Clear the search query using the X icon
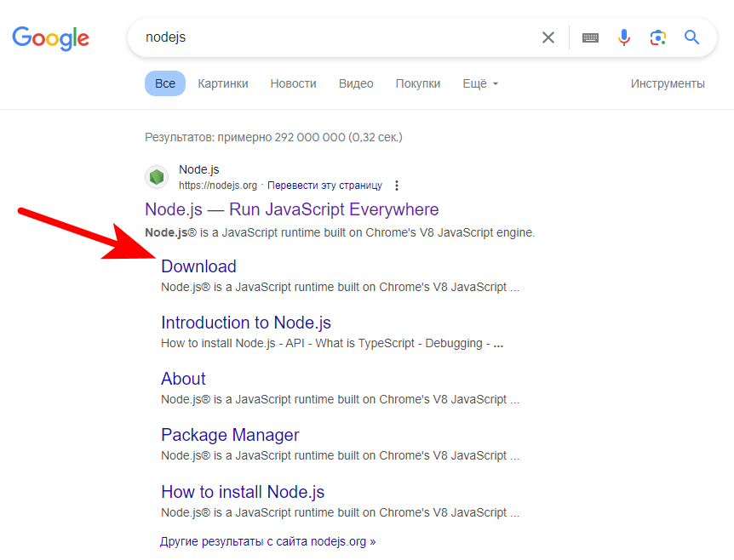The width and height of the screenshot is (734, 560). coord(548,37)
